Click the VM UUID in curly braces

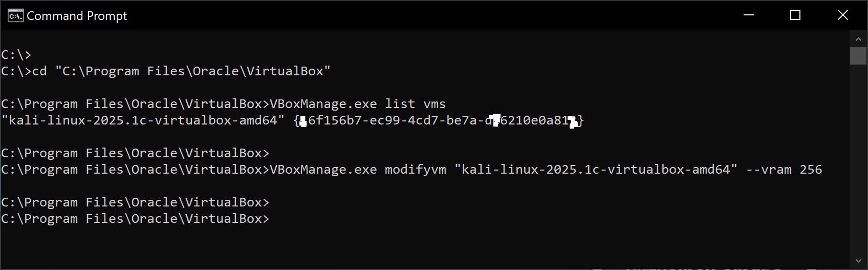[x=439, y=120]
